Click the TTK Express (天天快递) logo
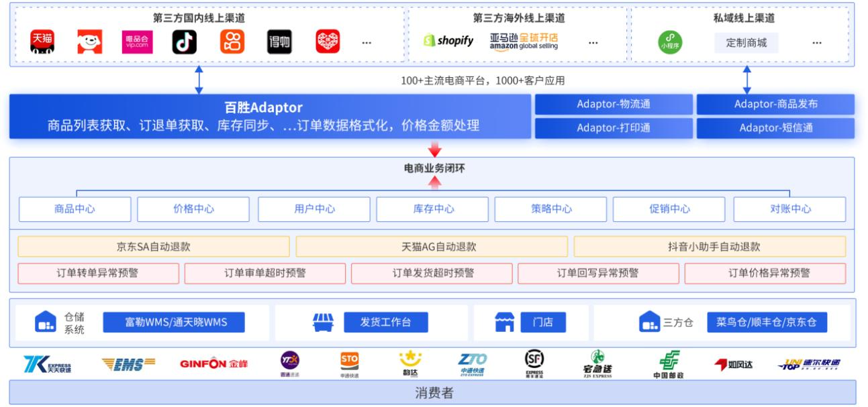 48,364
